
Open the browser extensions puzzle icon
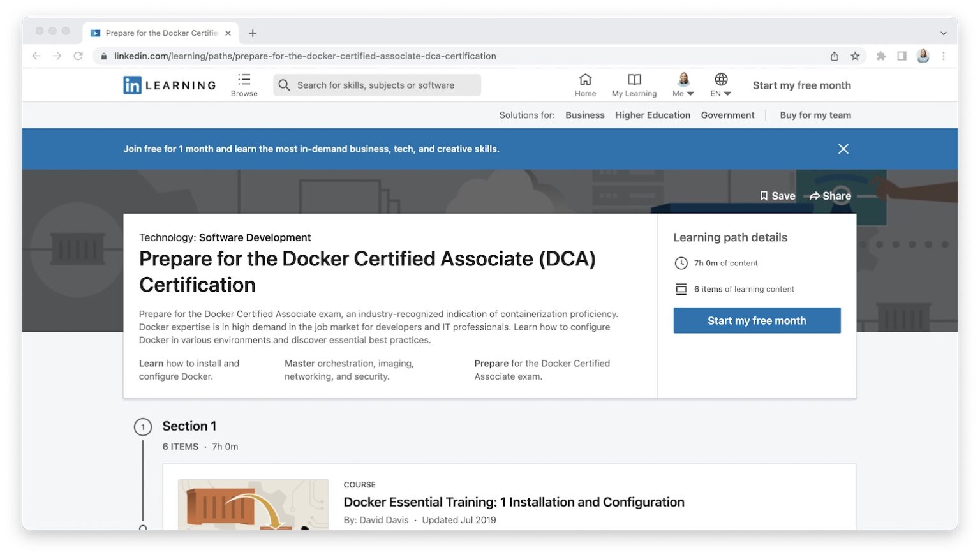pos(881,56)
